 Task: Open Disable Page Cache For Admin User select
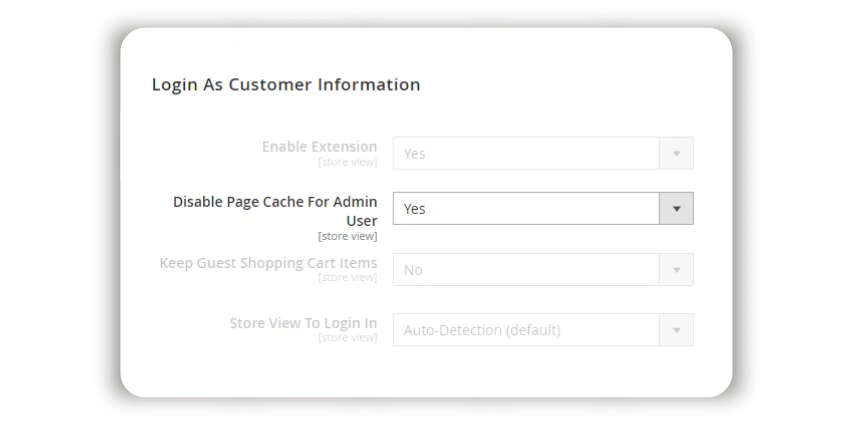526,208
